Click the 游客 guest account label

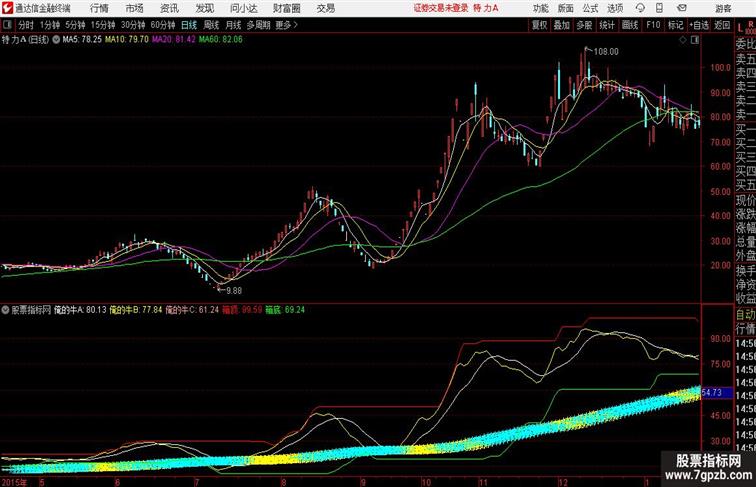coord(723,8)
